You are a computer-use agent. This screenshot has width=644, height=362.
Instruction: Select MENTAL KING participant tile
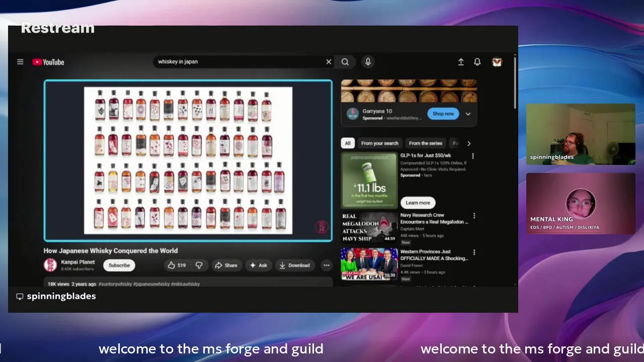coord(581,204)
